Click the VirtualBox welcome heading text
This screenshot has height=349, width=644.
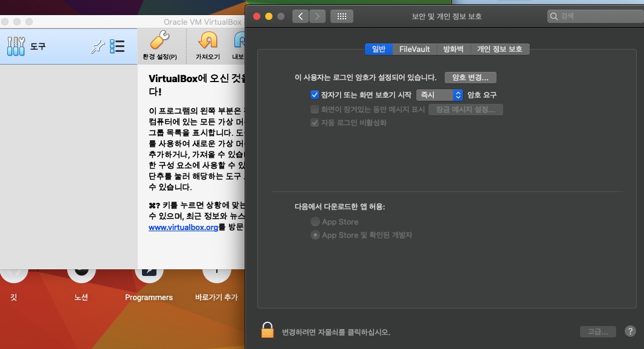pos(197,85)
